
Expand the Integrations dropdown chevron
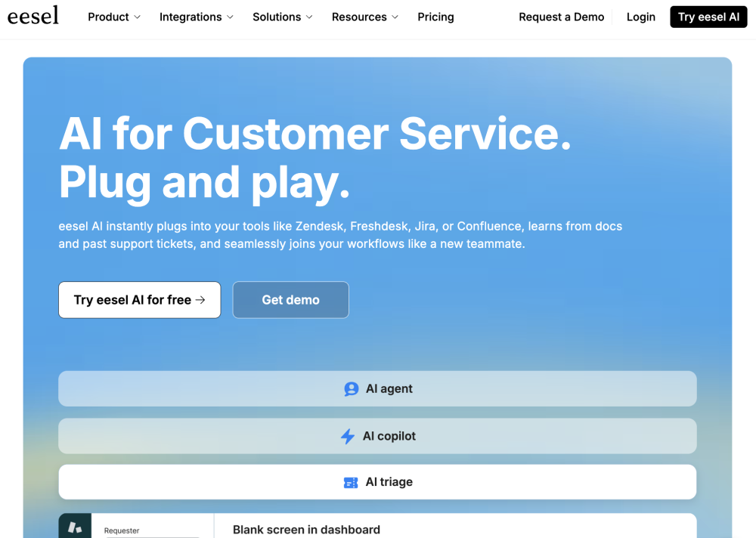(230, 17)
